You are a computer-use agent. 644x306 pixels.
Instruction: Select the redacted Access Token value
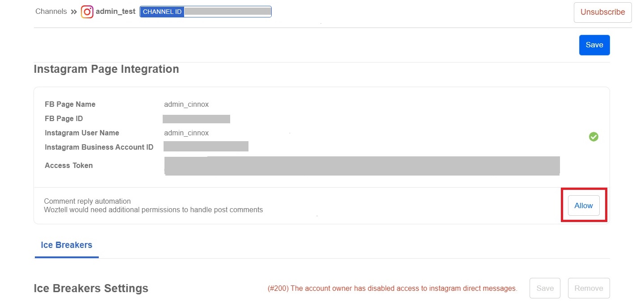(x=362, y=165)
